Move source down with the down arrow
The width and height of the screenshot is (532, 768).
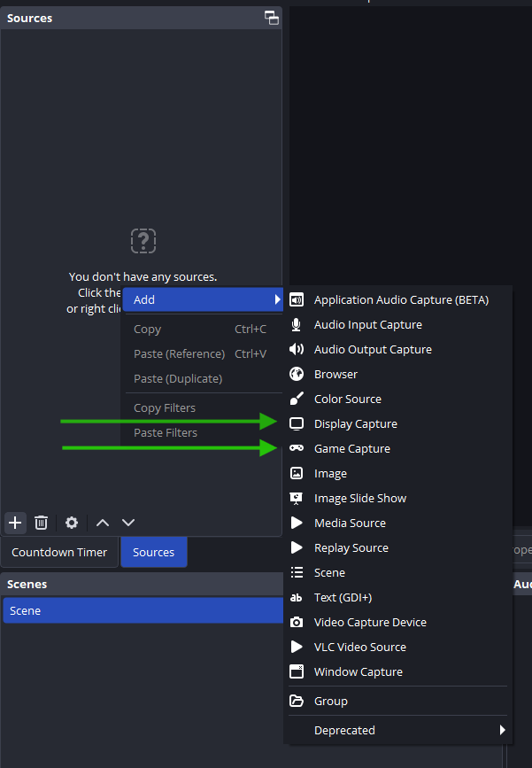tap(128, 523)
